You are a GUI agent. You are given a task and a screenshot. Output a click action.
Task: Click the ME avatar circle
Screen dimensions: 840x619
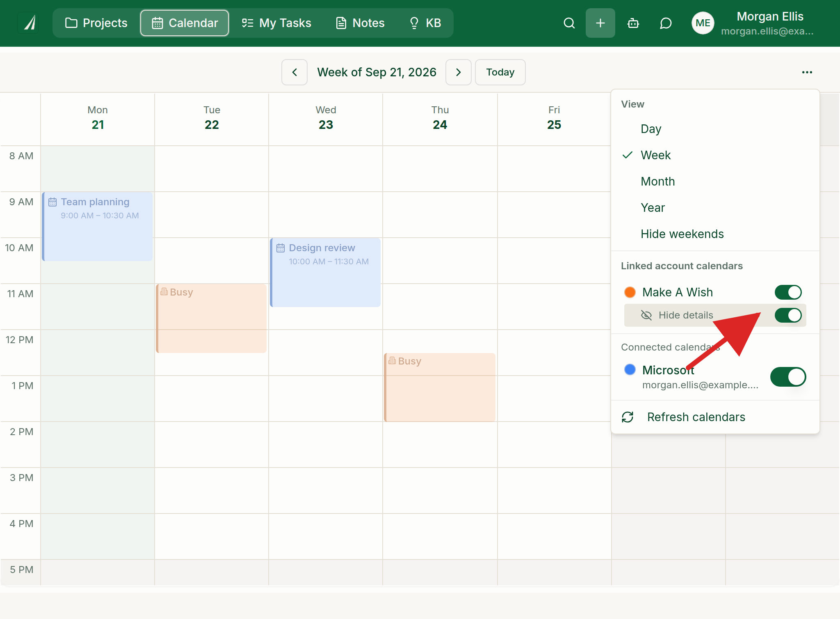point(703,23)
